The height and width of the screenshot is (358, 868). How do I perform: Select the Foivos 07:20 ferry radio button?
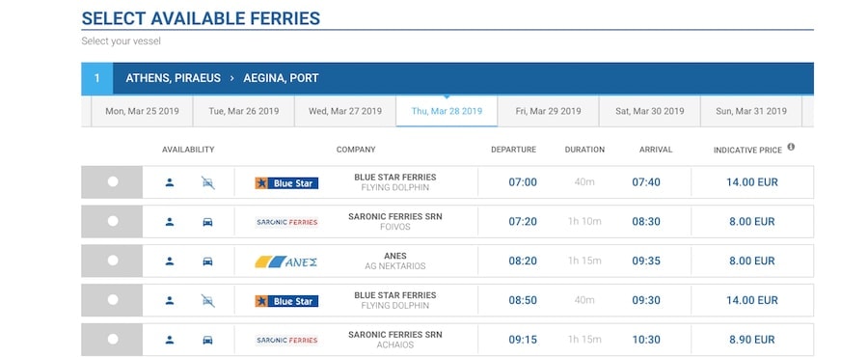point(113,221)
